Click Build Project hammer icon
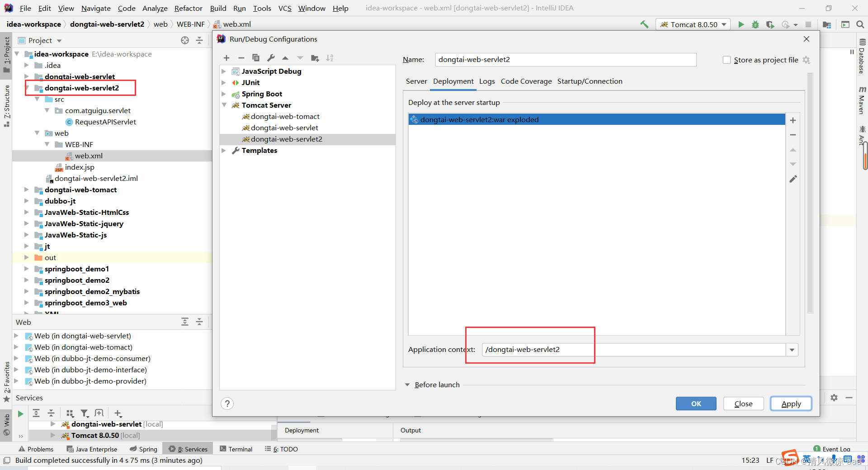The width and height of the screenshot is (868, 470). pos(644,24)
